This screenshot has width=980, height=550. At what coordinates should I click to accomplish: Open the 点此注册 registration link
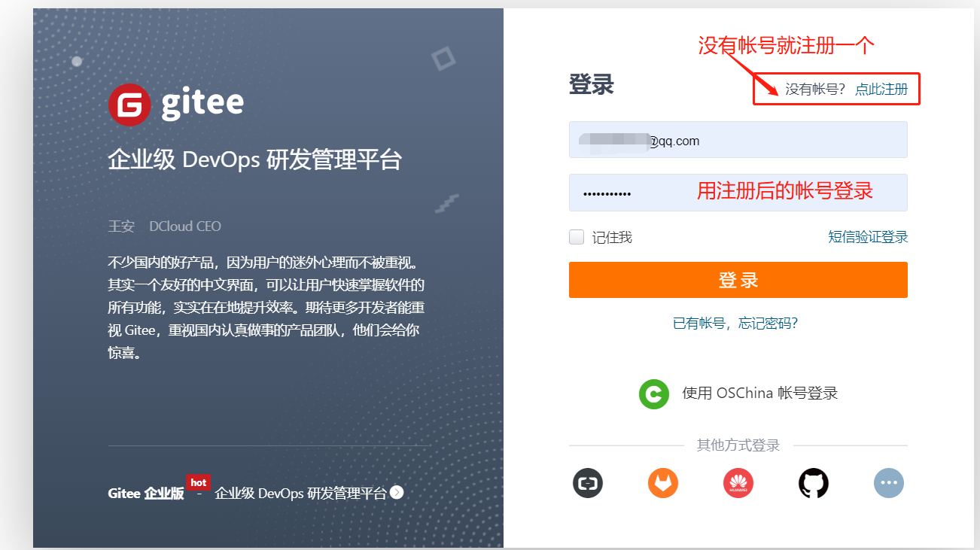pyautogui.click(x=881, y=90)
